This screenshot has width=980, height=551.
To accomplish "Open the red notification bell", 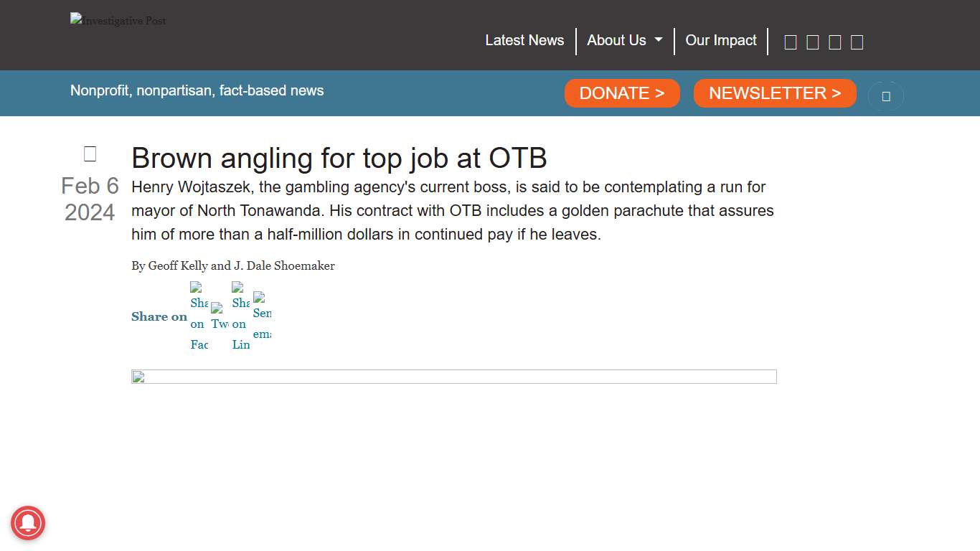I will pyautogui.click(x=28, y=522).
